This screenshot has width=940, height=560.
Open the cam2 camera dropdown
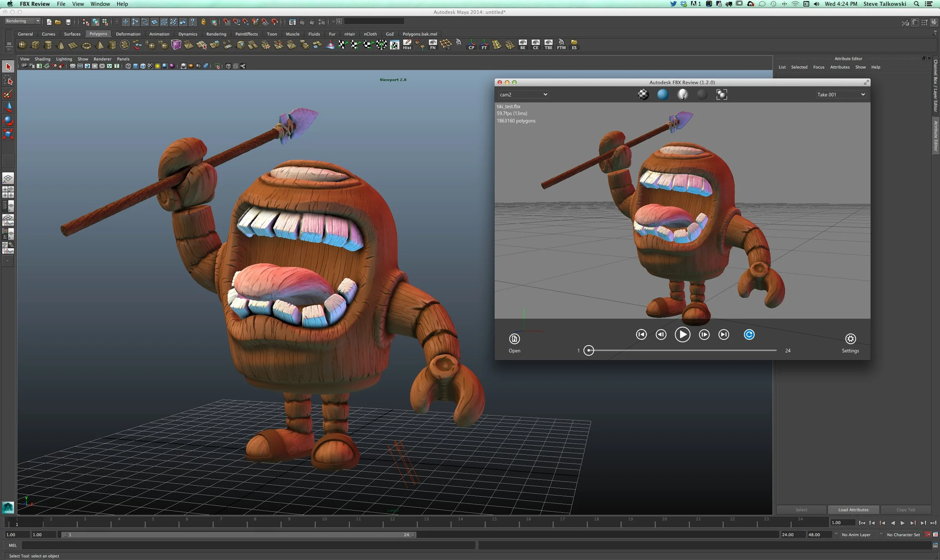point(523,94)
